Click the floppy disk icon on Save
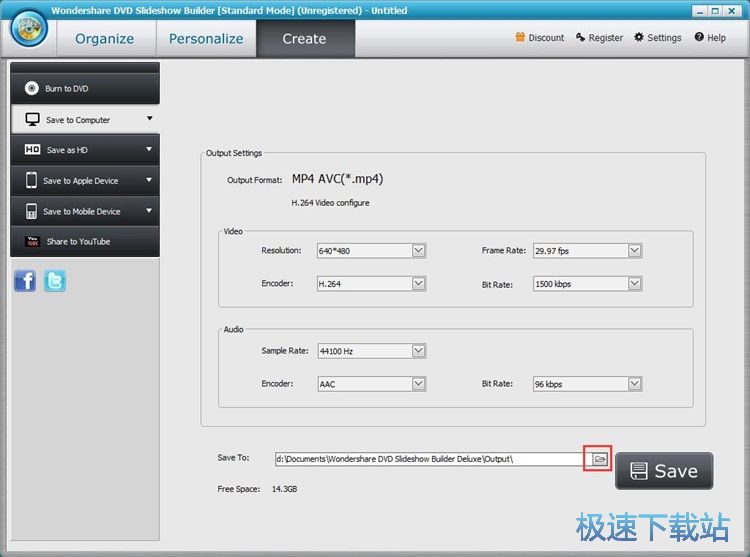Screen dimensions: 750x557 point(639,471)
